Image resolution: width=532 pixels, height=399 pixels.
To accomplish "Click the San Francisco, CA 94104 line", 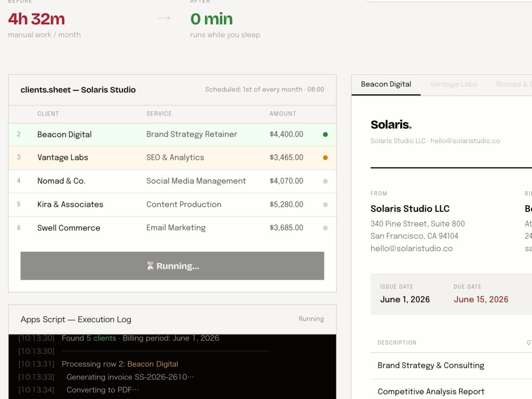I will click(414, 236).
